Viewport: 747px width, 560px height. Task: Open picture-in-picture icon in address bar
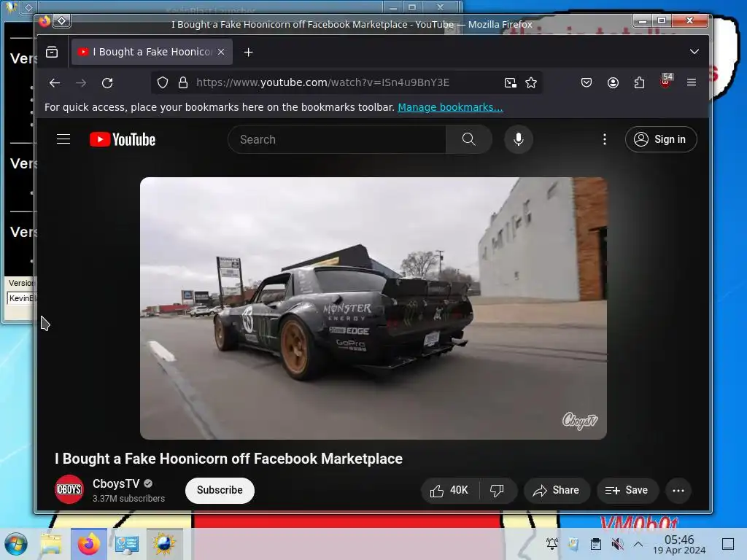pyautogui.click(x=510, y=83)
